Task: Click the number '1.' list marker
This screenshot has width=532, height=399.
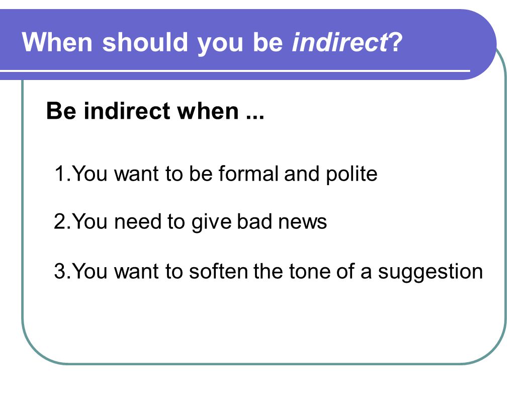Action: pos(62,174)
